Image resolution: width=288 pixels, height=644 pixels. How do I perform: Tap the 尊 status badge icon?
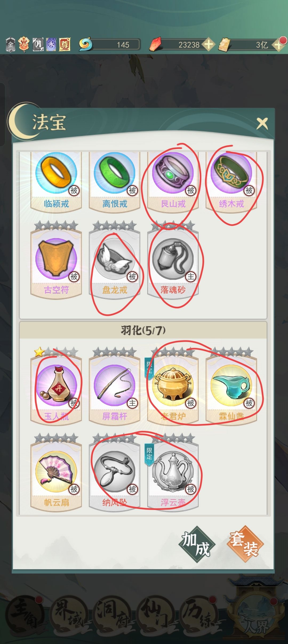coord(65,44)
